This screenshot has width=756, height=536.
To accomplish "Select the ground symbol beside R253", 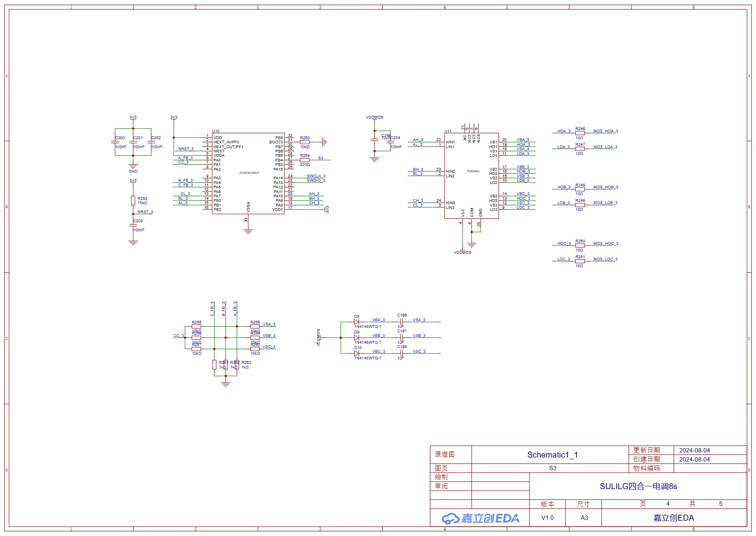I will pos(324,142).
